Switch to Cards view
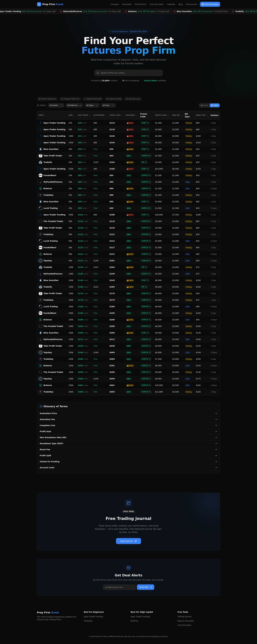This screenshot has width=257, height=644. pos(204,105)
